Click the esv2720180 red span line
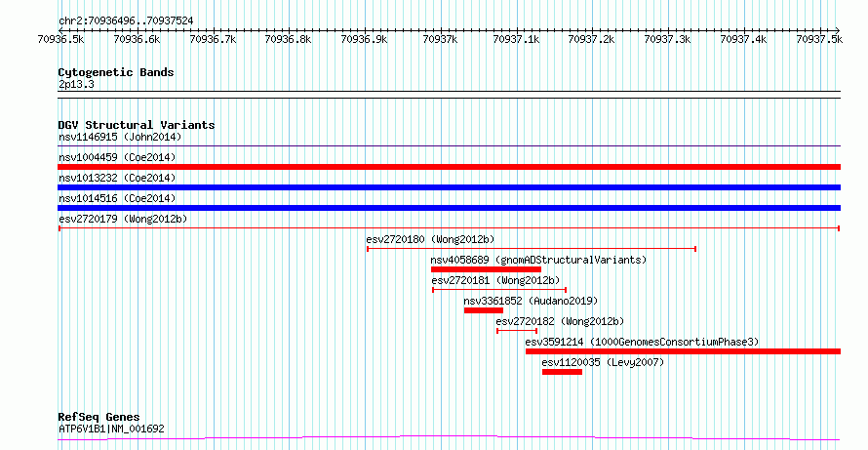 pyautogui.click(x=532, y=249)
